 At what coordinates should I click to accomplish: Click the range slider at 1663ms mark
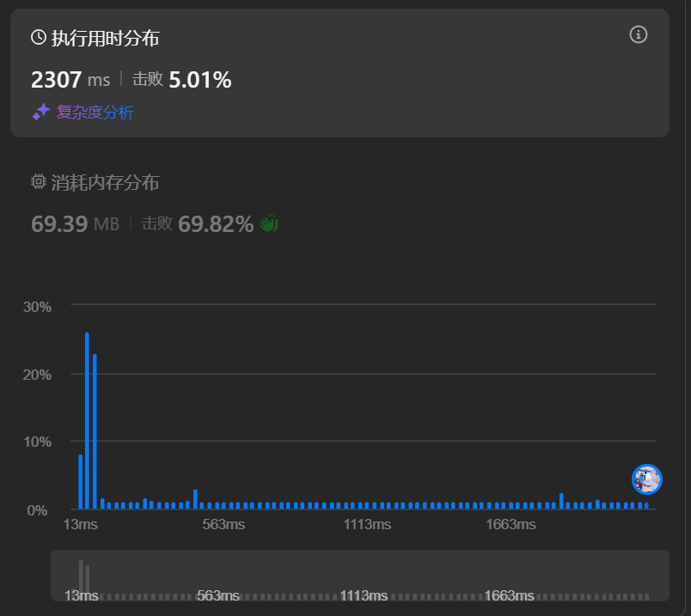tap(509, 595)
